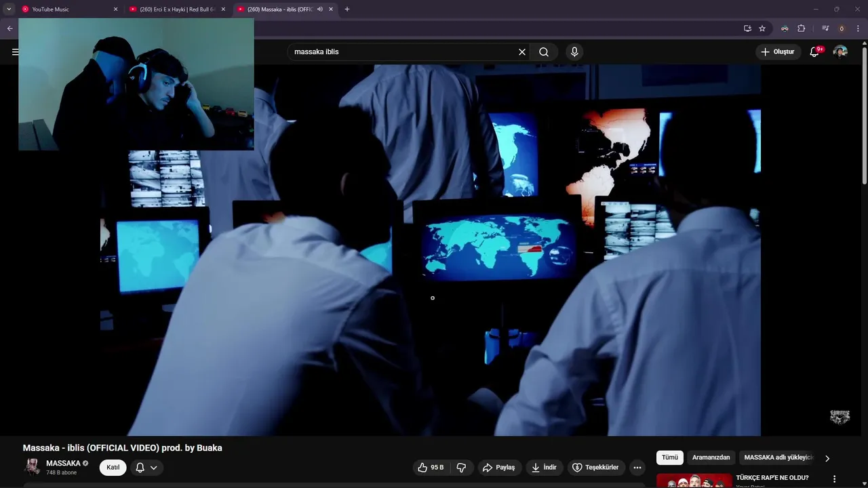The image size is (868, 488).
Task: Download the video via İndir
Action: [x=544, y=468]
